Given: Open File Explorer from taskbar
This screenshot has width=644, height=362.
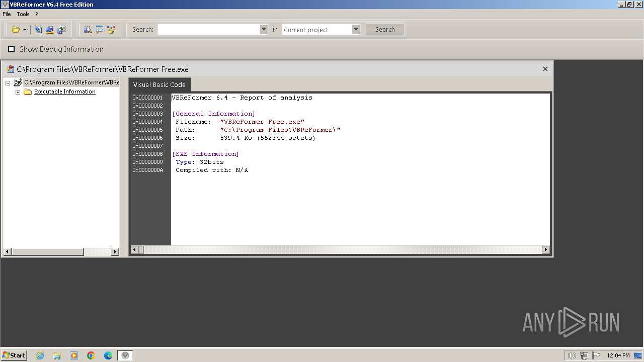Looking at the screenshot, I should (x=57, y=355).
